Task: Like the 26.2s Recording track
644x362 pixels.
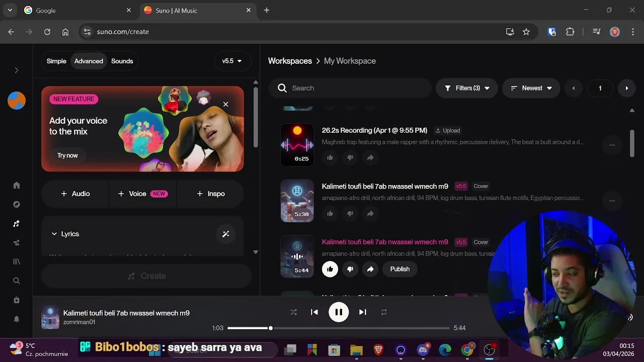Action: 330,158
